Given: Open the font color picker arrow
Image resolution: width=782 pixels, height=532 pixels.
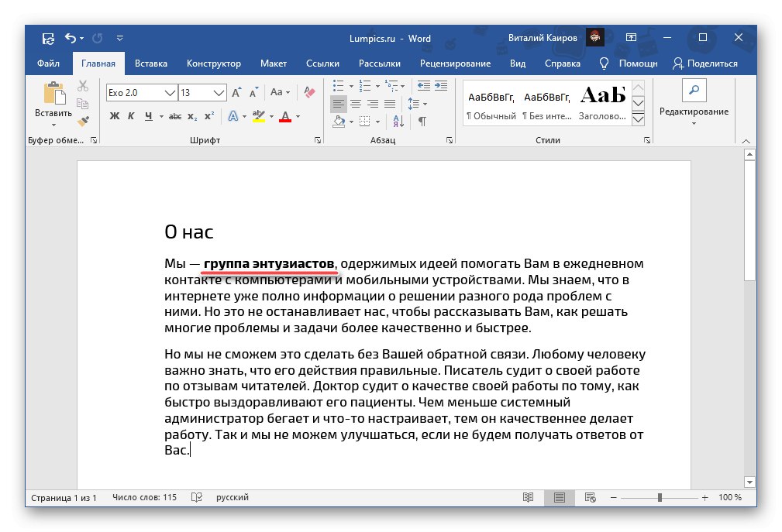Looking at the screenshot, I should pyautogui.click(x=297, y=115).
